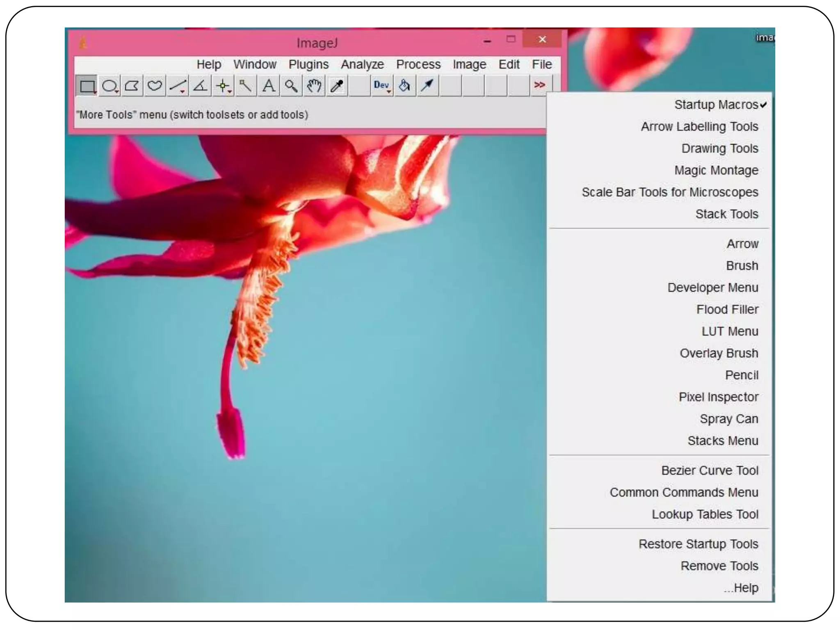Open the Dev developer menu dropdown
Screen dimensions: 840x630
[x=382, y=86]
